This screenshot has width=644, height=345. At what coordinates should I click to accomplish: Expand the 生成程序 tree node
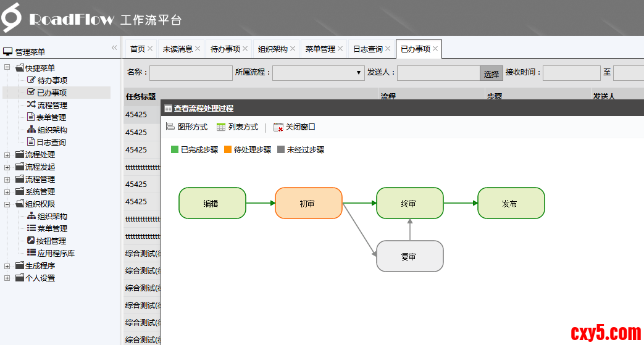pos(7,266)
